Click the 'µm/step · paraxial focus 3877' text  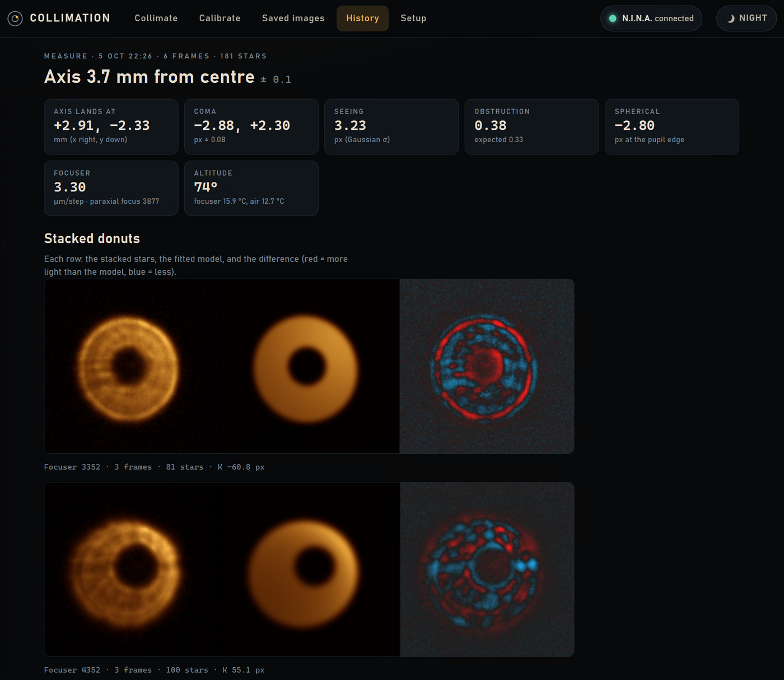pyautogui.click(x=106, y=201)
